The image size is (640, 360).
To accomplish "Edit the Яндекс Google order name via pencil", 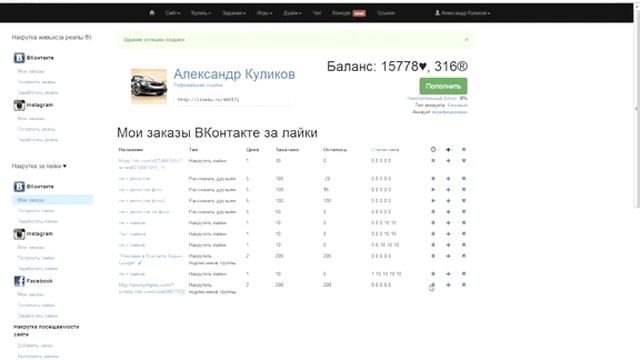I will pyautogui.click(x=140, y=263).
